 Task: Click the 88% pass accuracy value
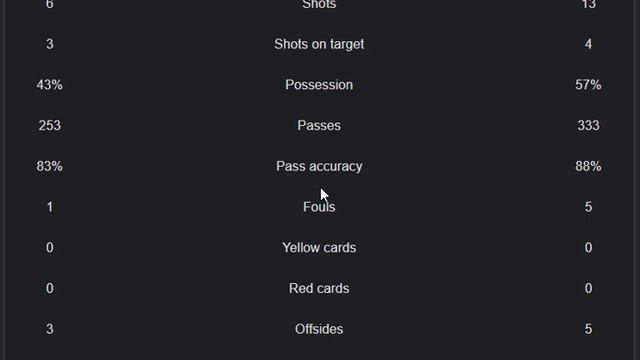588,167
